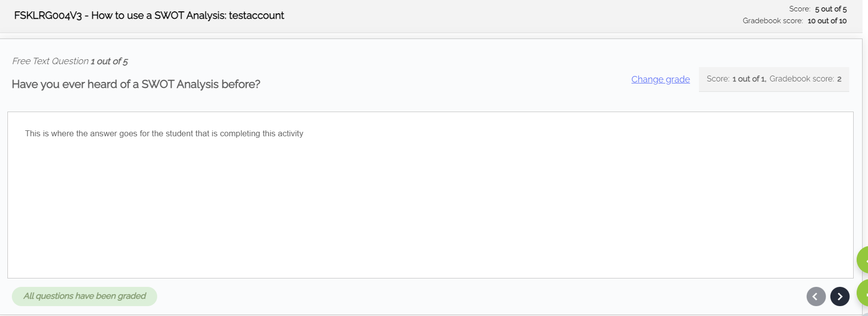Click the 'Free Text Question 1 out of 5' label

tap(70, 61)
